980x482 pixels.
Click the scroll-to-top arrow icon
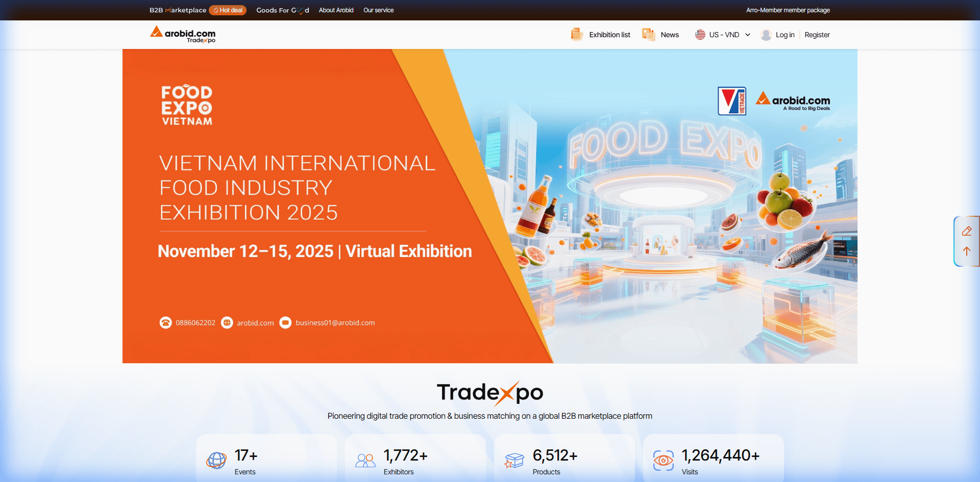tap(967, 251)
